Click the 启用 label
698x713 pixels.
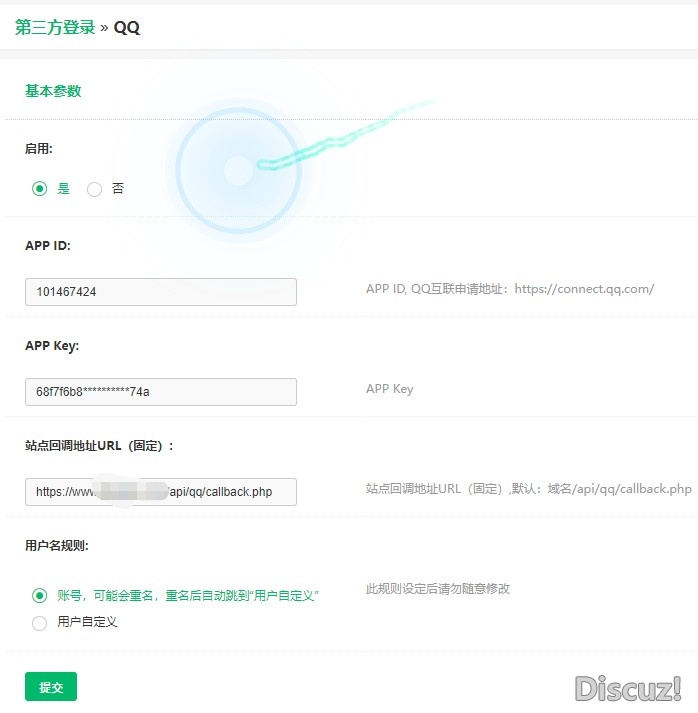(39, 149)
